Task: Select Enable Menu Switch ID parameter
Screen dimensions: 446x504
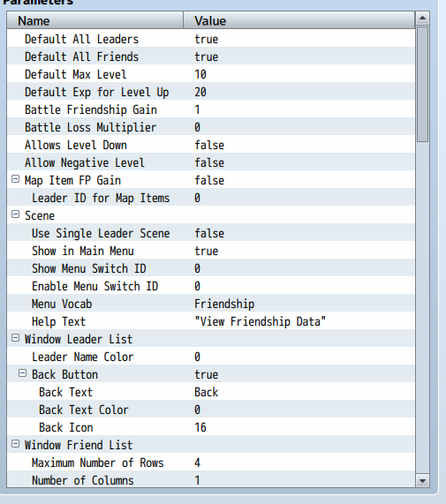Action: [211, 286]
